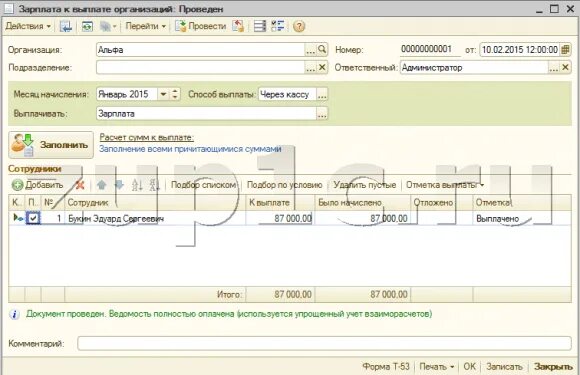Open selection ellipsis for Выплачивать field
The width and height of the screenshot is (580, 375).
322,114
